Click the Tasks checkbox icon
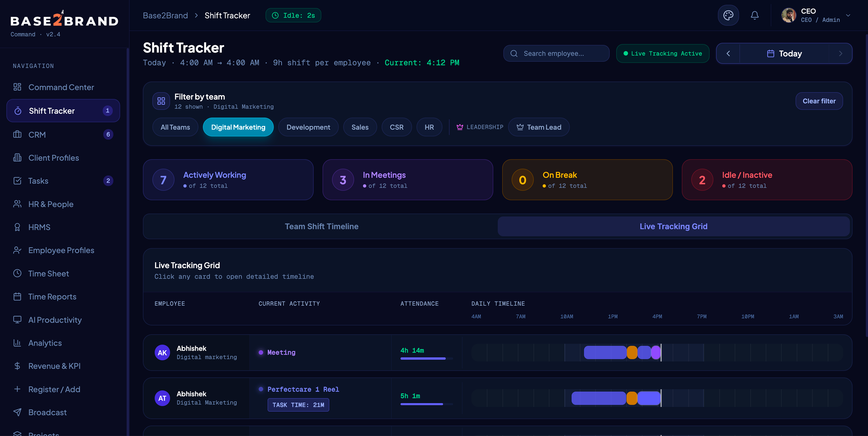Image resolution: width=868 pixels, height=436 pixels. coord(17,181)
